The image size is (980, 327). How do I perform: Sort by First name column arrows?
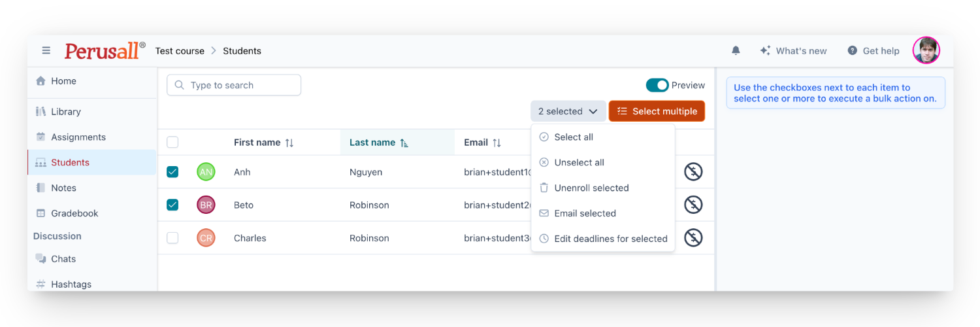coord(289,143)
